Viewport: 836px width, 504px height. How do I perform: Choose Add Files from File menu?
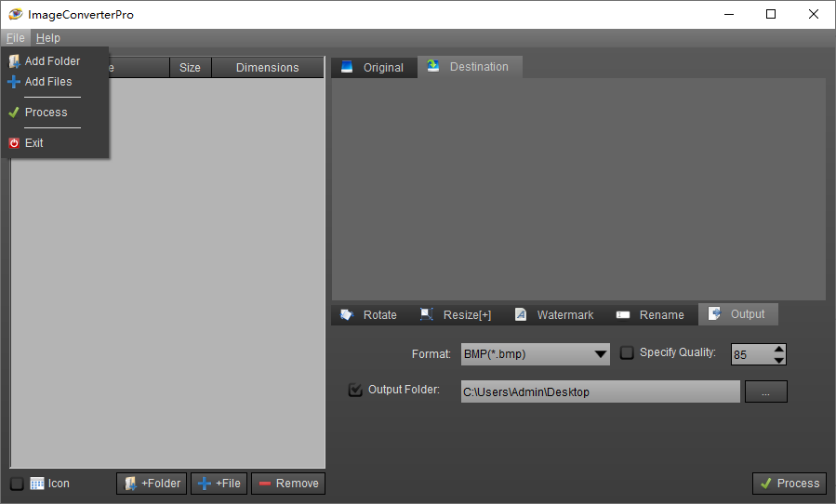point(55,82)
